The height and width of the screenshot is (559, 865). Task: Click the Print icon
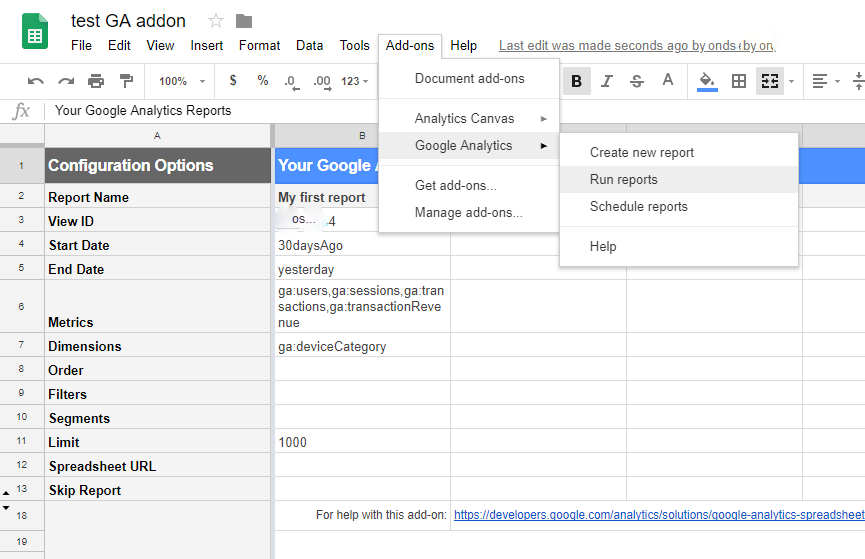click(96, 81)
